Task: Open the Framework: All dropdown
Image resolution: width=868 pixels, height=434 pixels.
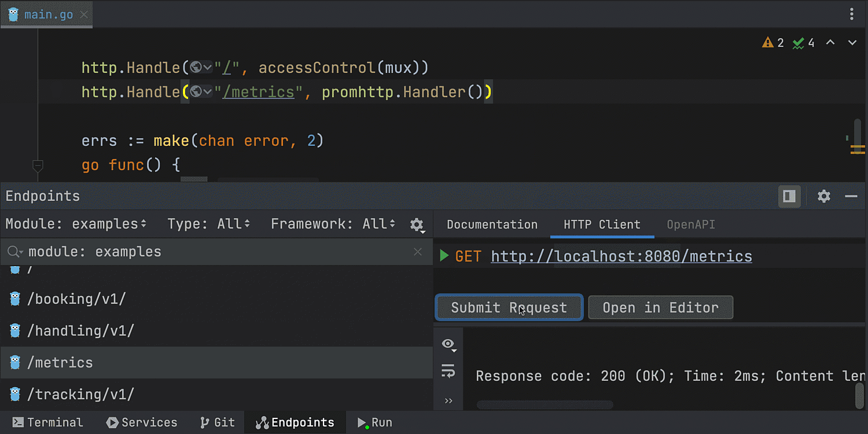Action: click(333, 224)
